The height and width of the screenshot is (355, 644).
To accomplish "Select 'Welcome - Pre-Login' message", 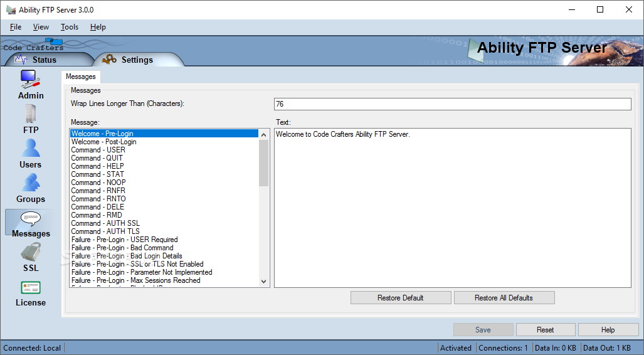I will tap(164, 134).
